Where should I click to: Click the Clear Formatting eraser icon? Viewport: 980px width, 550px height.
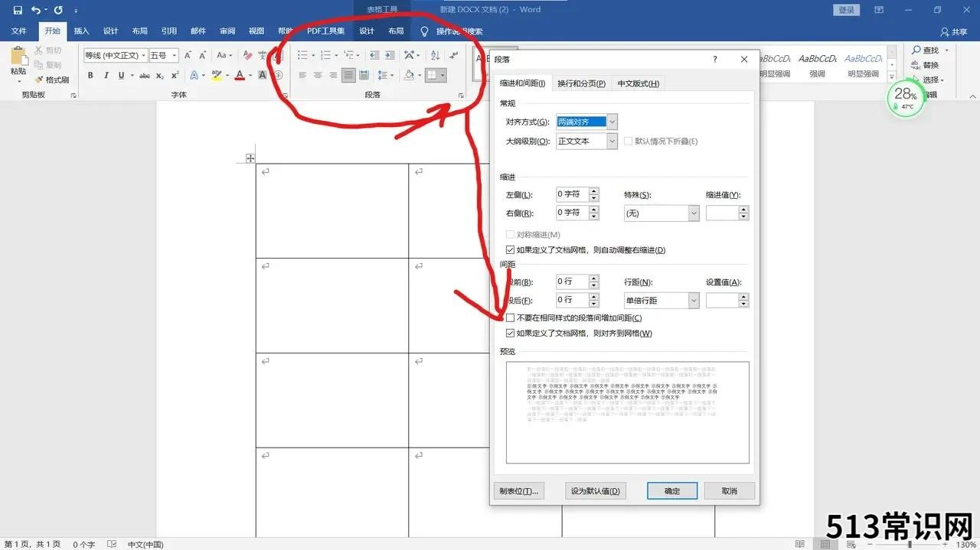pyautogui.click(x=247, y=55)
